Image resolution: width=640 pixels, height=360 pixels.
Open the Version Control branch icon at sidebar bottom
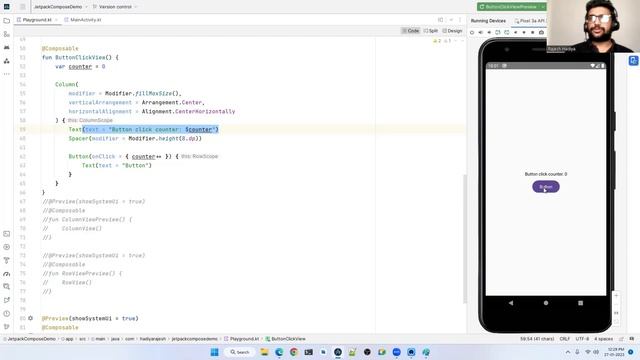click(7, 327)
